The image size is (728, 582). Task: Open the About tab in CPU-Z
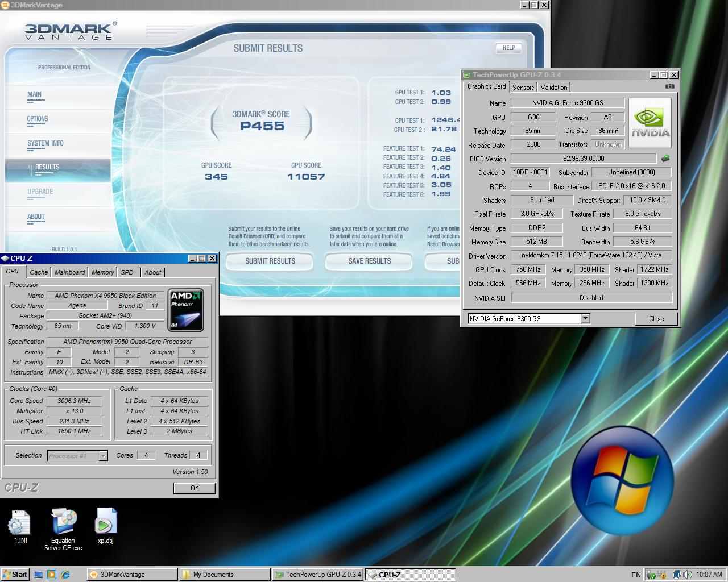[x=153, y=272]
